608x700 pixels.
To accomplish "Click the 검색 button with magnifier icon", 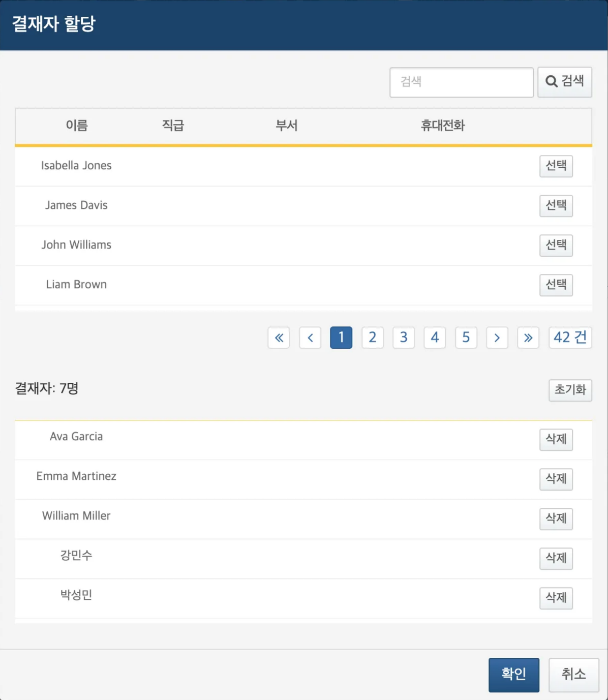I will tap(565, 82).
